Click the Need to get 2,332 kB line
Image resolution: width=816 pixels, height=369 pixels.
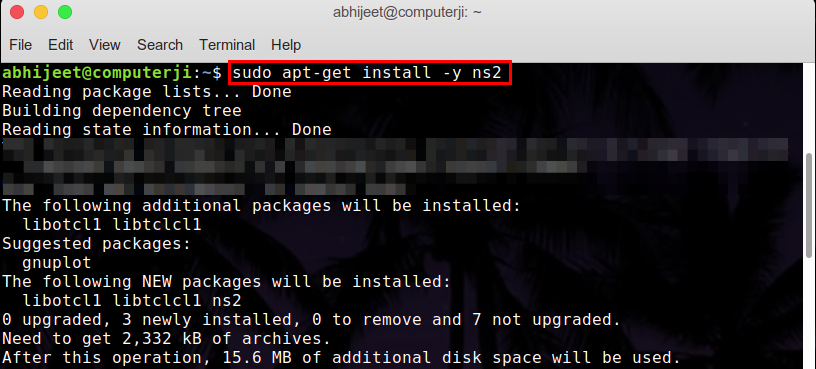[167, 339]
